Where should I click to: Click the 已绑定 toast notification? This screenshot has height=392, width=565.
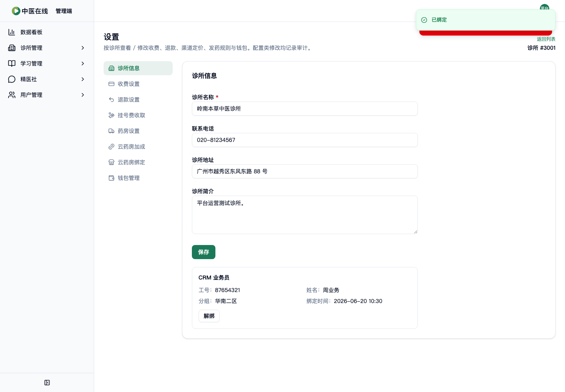[486, 20]
